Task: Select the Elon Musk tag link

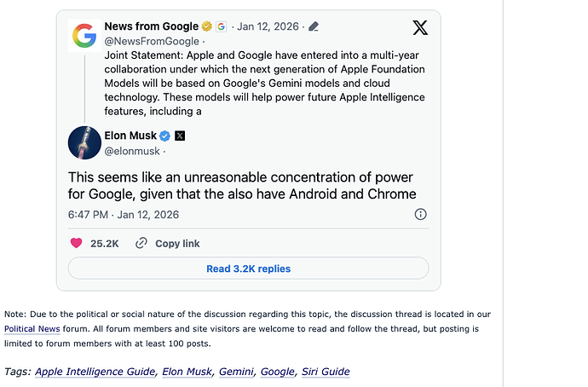Action: [x=187, y=372]
